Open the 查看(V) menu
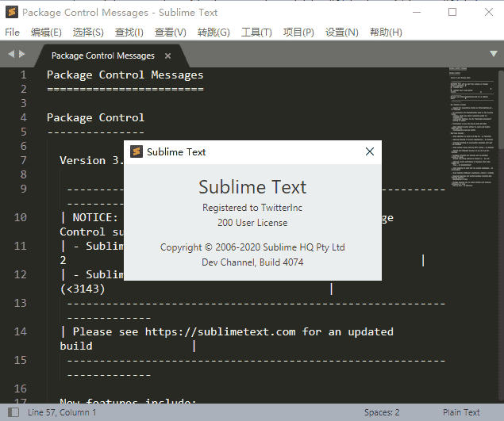Viewport: 504px width, 421px height. click(170, 33)
